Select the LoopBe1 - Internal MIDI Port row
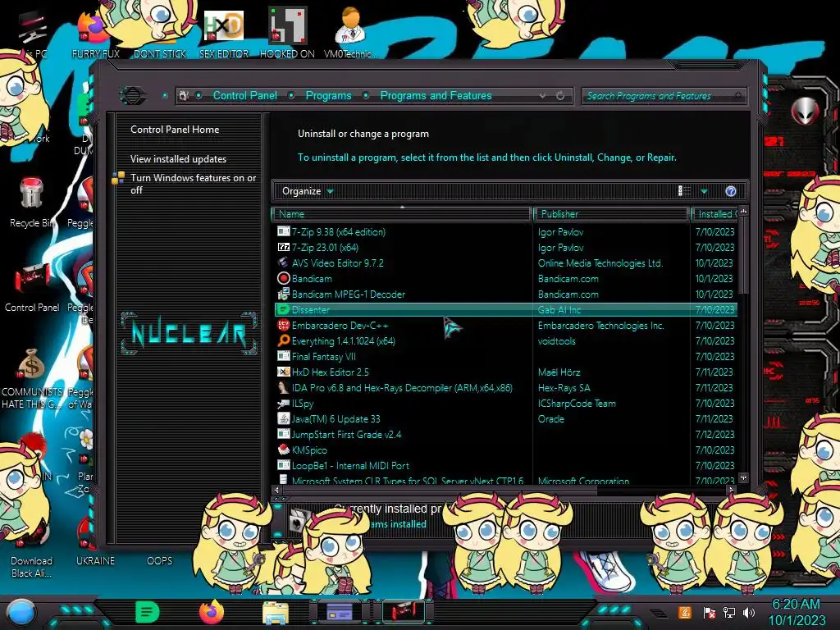 coord(505,466)
